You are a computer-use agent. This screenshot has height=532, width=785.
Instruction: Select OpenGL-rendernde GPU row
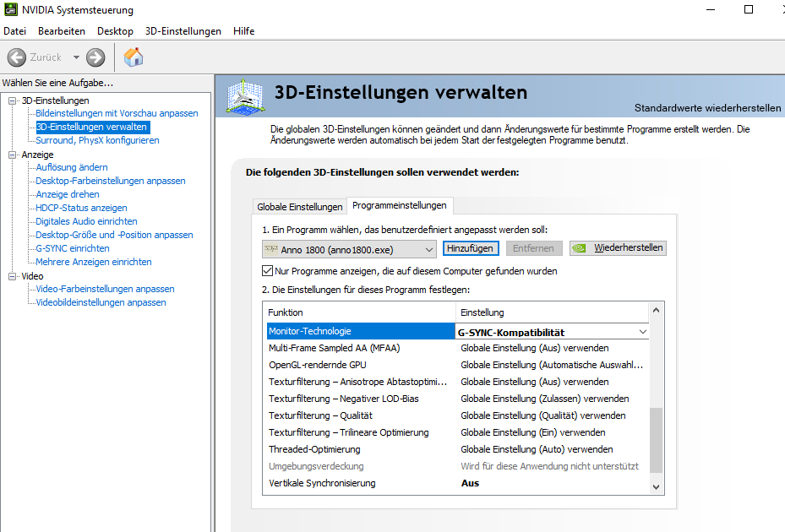tap(458, 365)
